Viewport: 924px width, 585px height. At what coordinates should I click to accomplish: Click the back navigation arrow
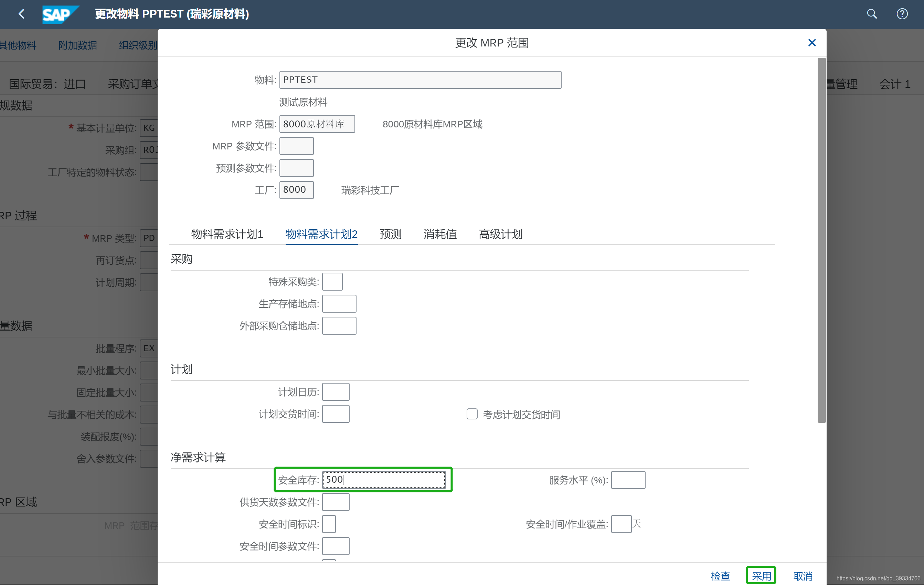(x=21, y=14)
